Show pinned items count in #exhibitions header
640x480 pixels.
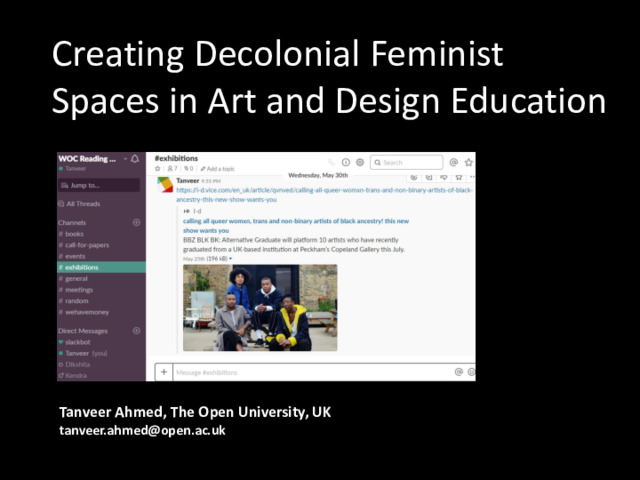(x=188, y=169)
